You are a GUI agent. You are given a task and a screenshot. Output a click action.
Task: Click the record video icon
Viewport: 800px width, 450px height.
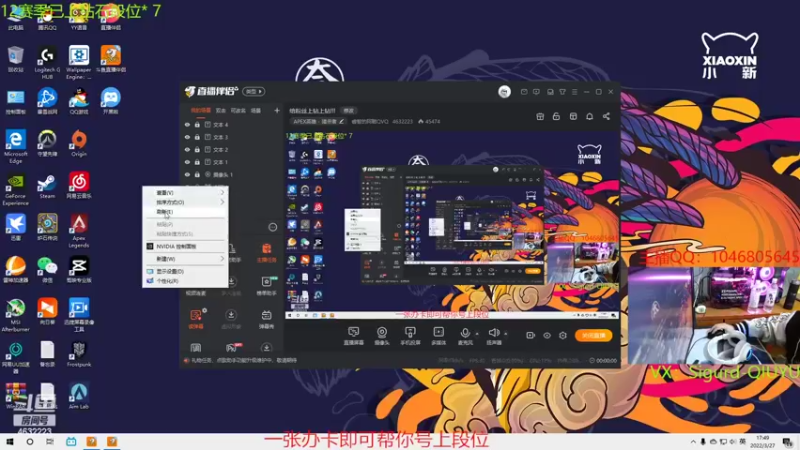pyautogui.click(x=531, y=335)
